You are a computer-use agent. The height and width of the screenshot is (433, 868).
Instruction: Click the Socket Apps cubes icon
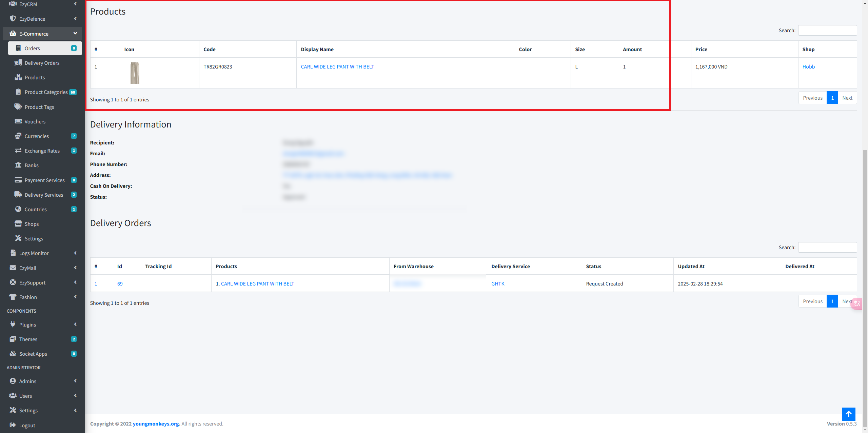tap(13, 353)
